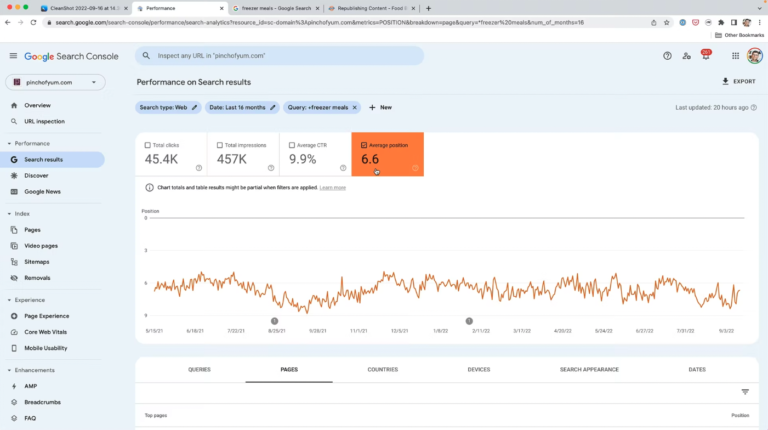The height and width of the screenshot is (430, 768).
Task: Export the performance report
Action: (x=739, y=81)
